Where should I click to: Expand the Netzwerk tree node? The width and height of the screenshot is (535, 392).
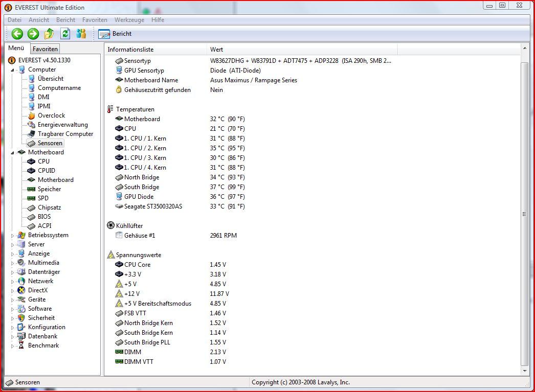[12, 282]
